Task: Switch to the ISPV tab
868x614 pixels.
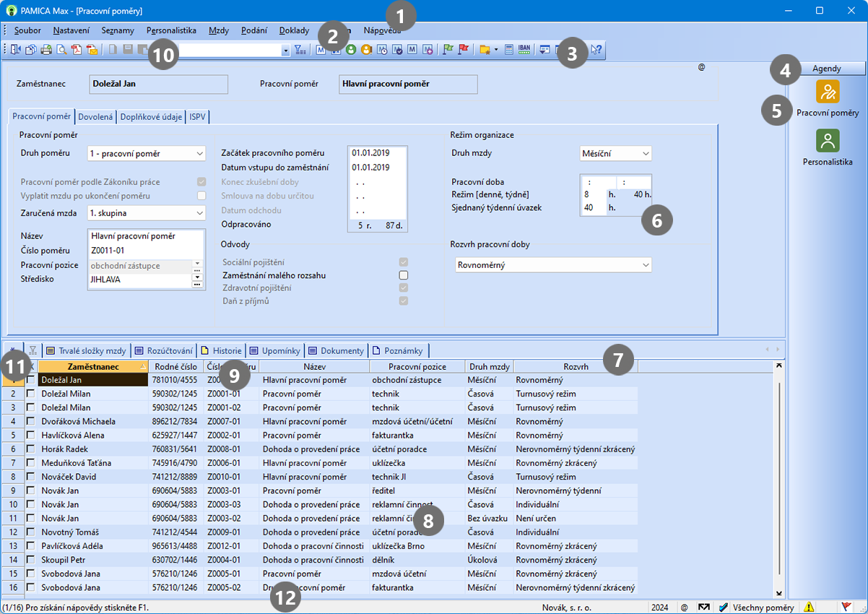Action: point(198,116)
